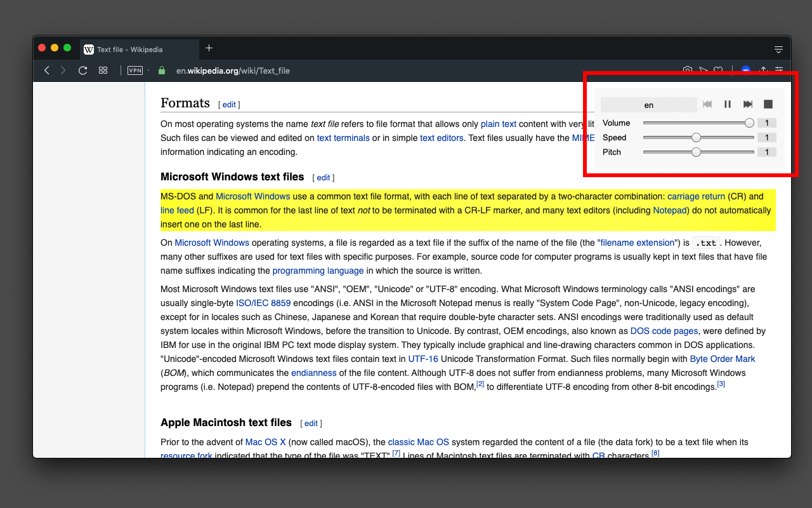Pause the text-to-speech playback
The width and height of the screenshot is (812, 508).
coord(728,104)
